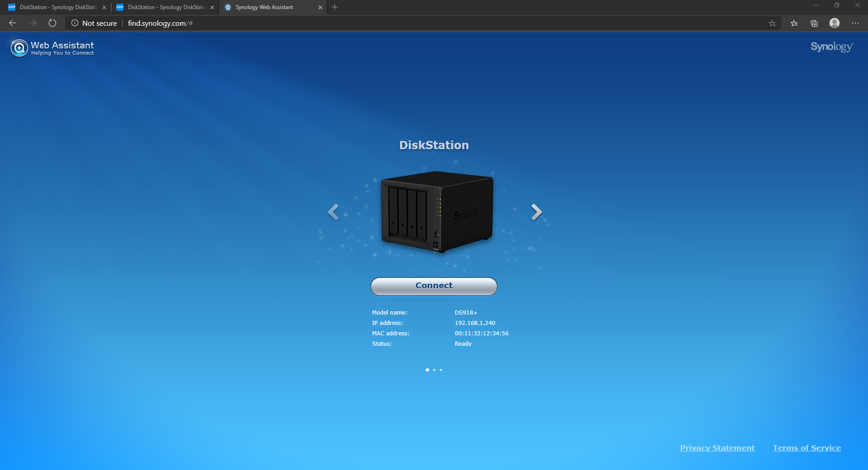Click the Web Assistant logo
This screenshot has width=868, height=470.
52,47
